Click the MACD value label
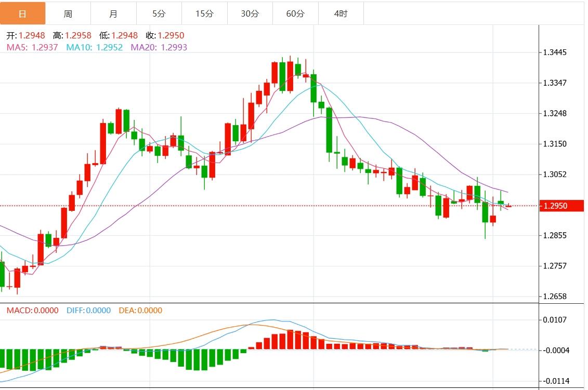 click(32, 311)
